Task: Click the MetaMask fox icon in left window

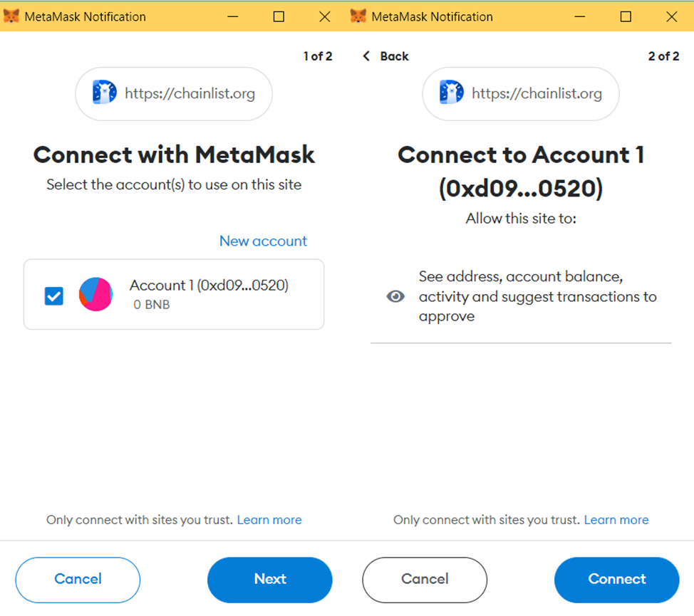Action: pyautogui.click(x=11, y=16)
